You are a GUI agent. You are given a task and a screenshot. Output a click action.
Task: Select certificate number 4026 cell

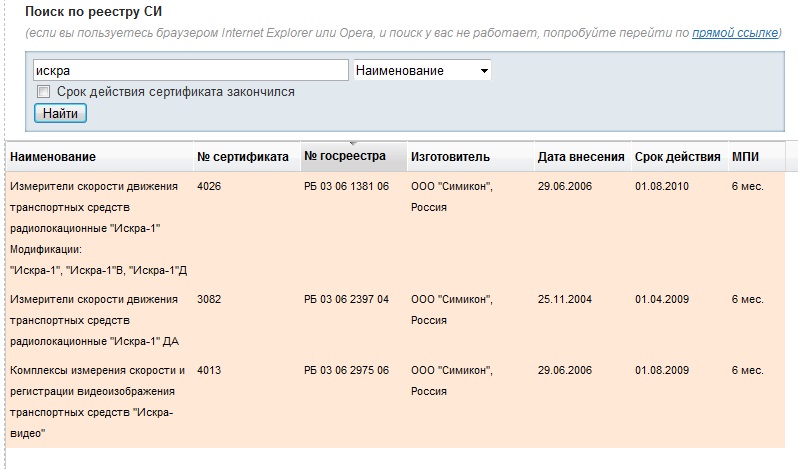pos(209,187)
